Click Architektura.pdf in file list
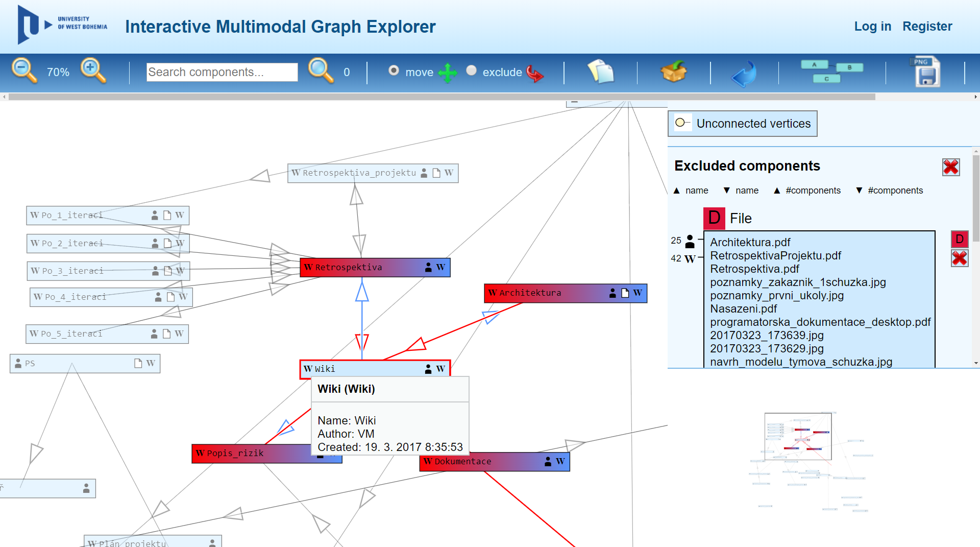The image size is (980, 547). click(750, 242)
